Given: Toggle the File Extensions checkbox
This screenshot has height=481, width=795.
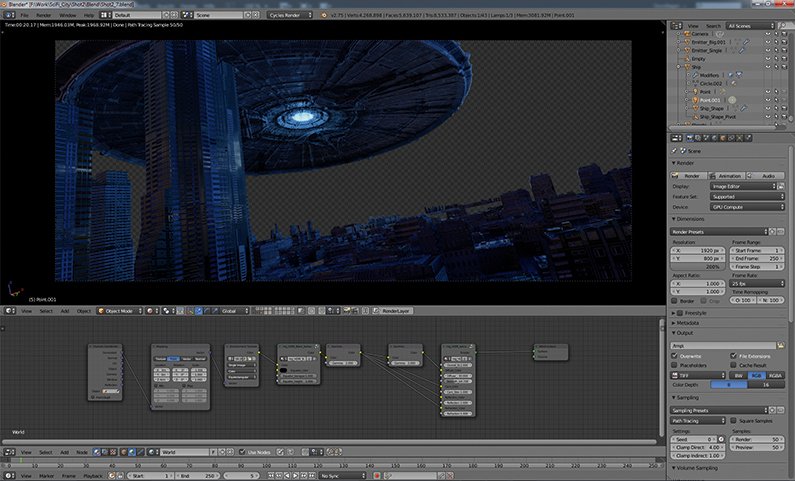Looking at the screenshot, I should (x=733, y=356).
